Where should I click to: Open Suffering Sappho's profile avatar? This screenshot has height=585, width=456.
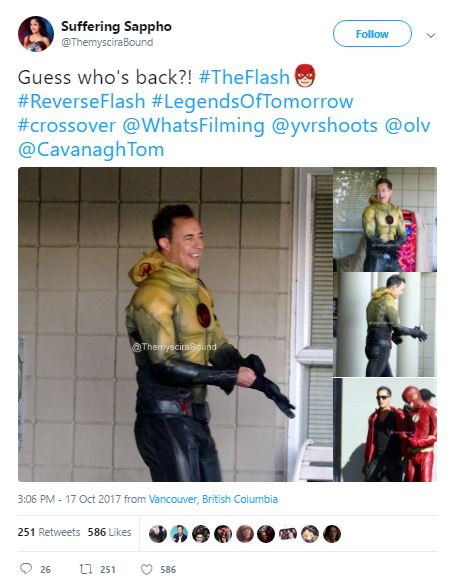36,34
